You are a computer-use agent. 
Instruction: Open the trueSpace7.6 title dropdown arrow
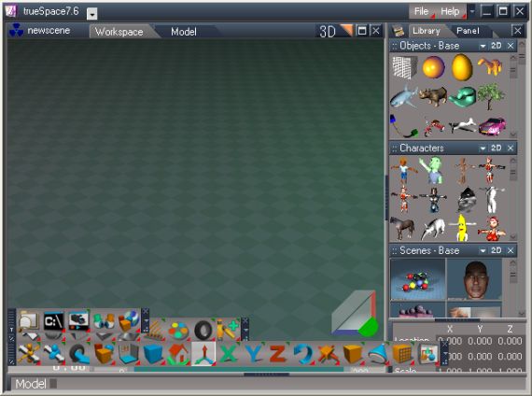(x=92, y=14)
